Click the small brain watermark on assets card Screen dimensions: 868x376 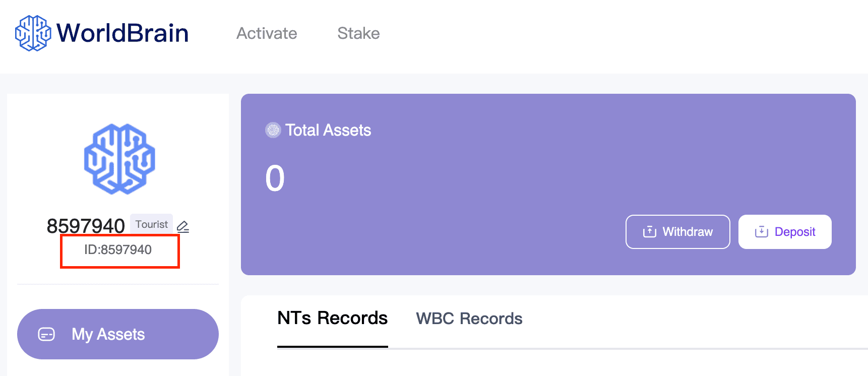tap(272, 130)
